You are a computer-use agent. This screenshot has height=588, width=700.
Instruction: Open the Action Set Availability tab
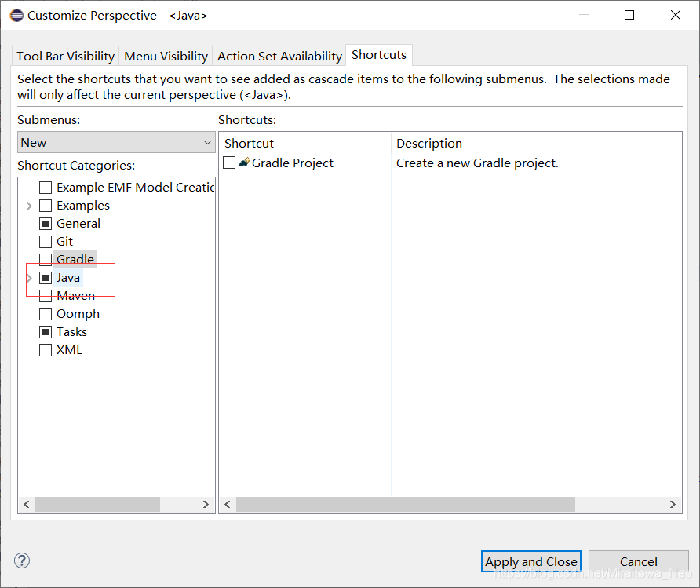(x=279, y=57)
